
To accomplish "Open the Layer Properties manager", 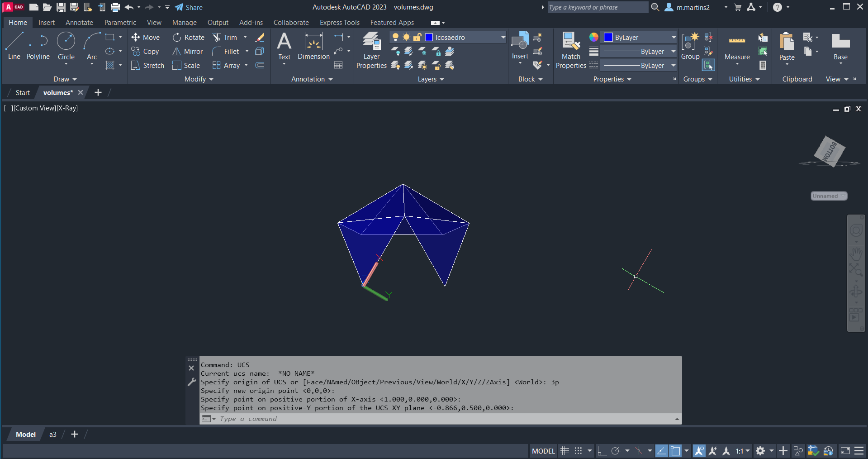I will click(371, 50).
